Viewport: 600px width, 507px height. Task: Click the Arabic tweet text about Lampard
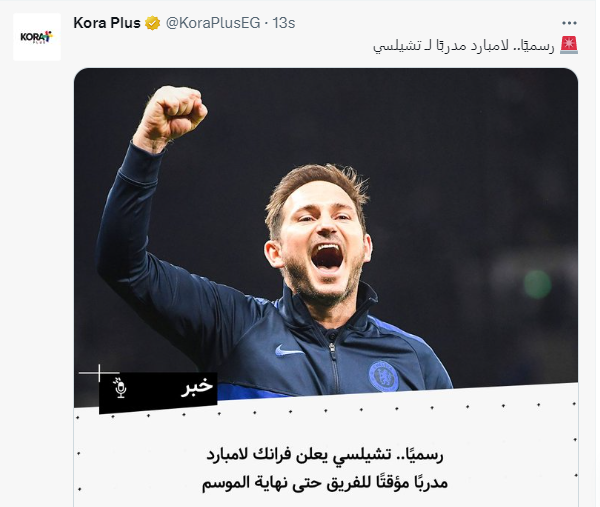[464, 46]
